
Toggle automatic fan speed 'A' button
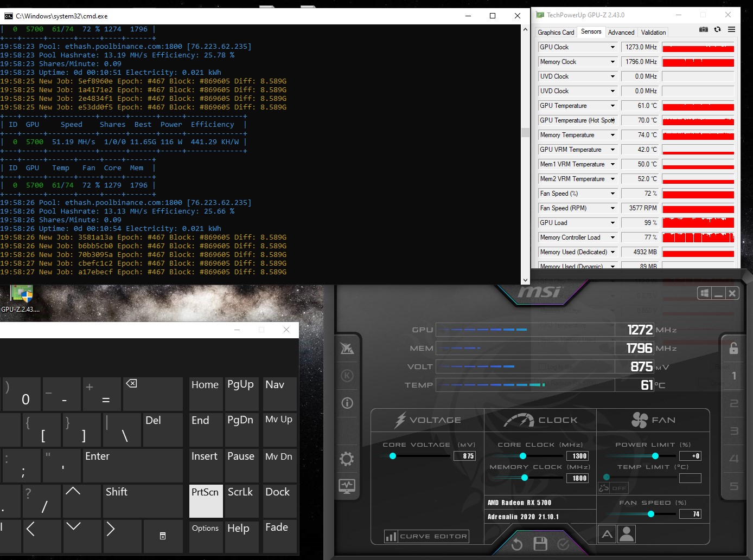[x=607, y=535]
